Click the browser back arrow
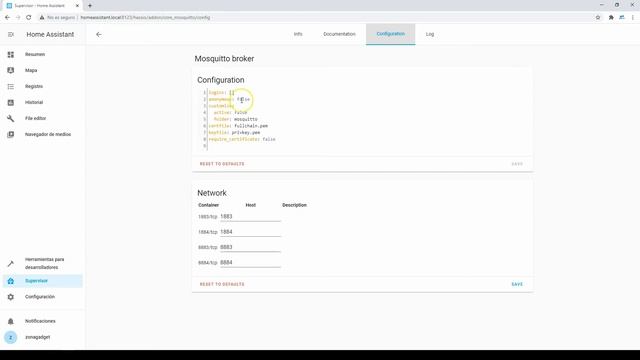Viewport: 640px width, 360px height. [7, 18]
